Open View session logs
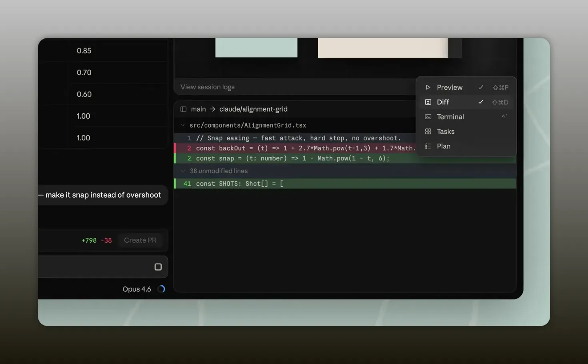Image resolution: width=588 pixels, height=364 pixels. click(207, 87)
